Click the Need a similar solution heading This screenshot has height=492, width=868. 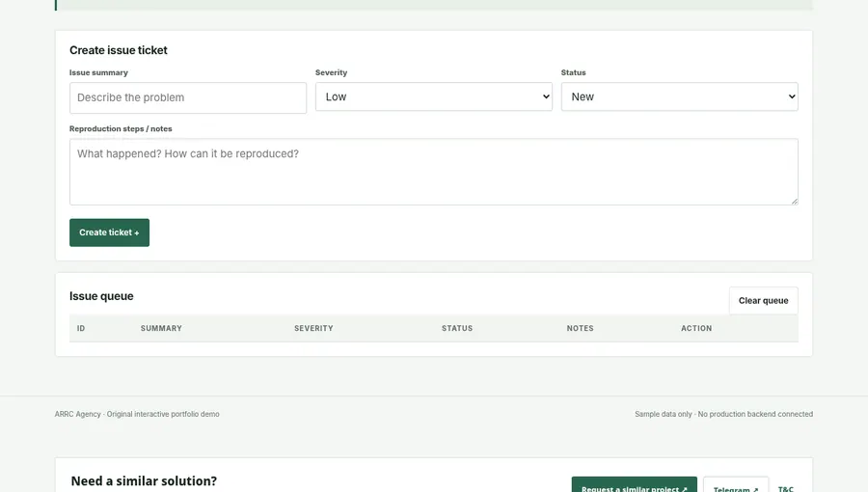(x=144, y=481)
